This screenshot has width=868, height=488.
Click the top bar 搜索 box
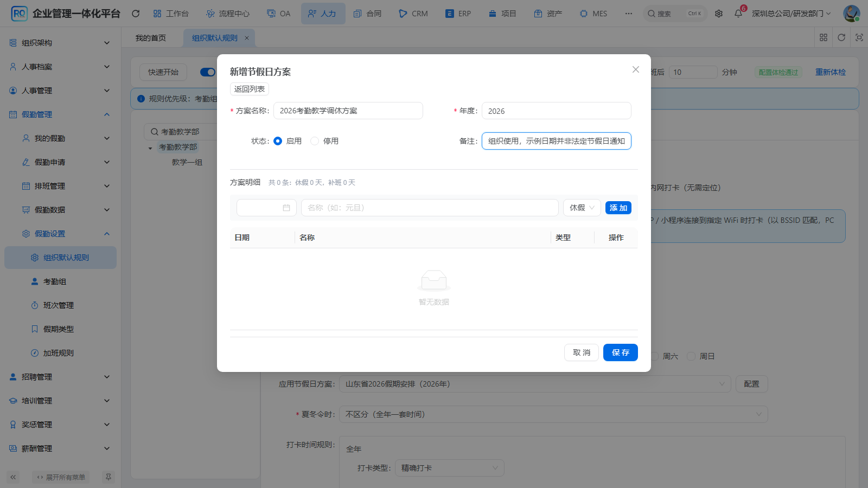(675, 14)
